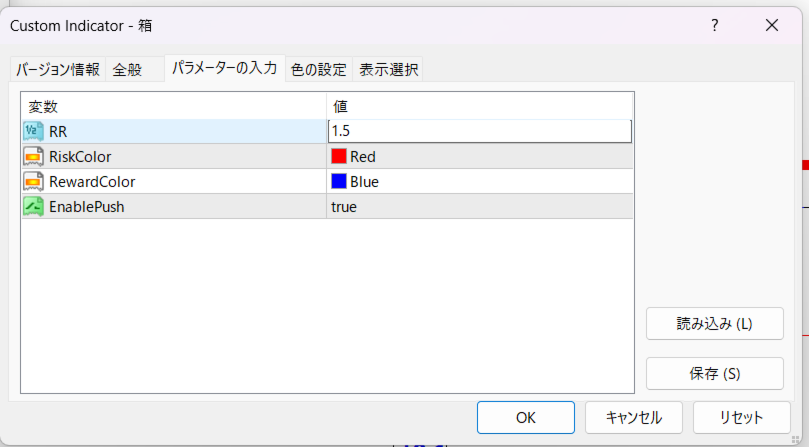
Task: Click the EnablePush boolean-type icon
Action: [x=33, y=207]
